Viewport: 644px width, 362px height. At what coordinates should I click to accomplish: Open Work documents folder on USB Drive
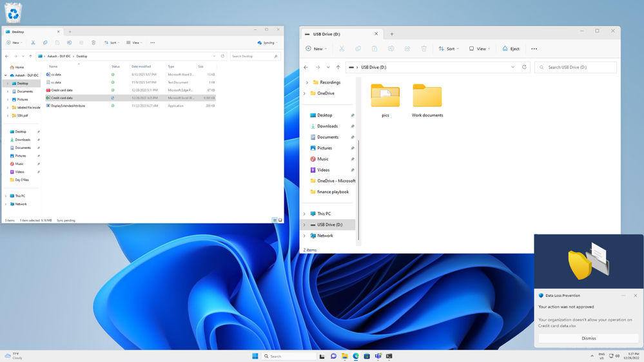pyautogui.click(x=427, y=100)
